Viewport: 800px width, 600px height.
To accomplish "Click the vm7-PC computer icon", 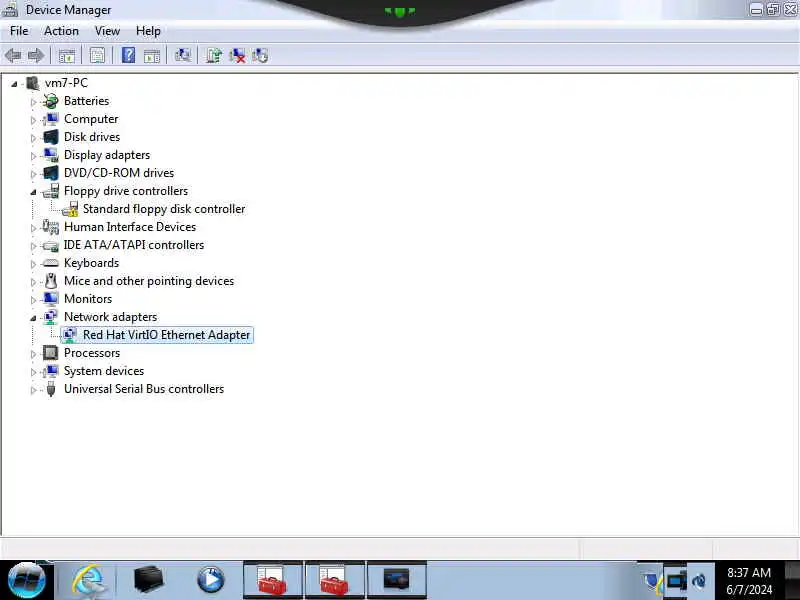I will (x=33, y=83).
